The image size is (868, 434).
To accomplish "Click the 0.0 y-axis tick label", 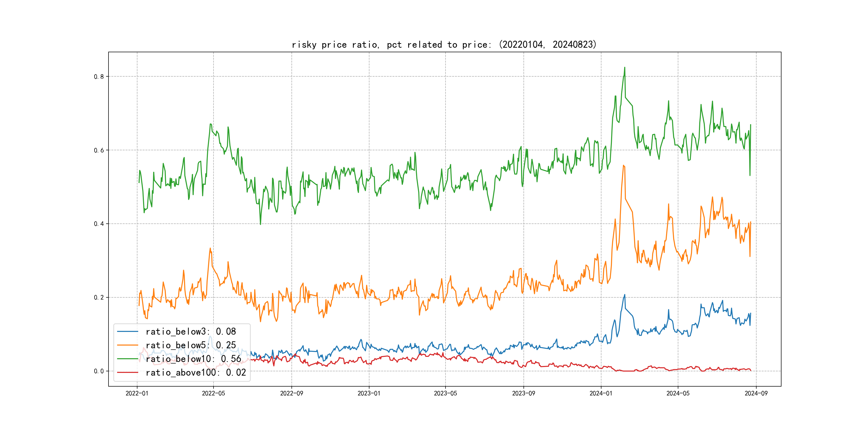I will coord(99,371).
